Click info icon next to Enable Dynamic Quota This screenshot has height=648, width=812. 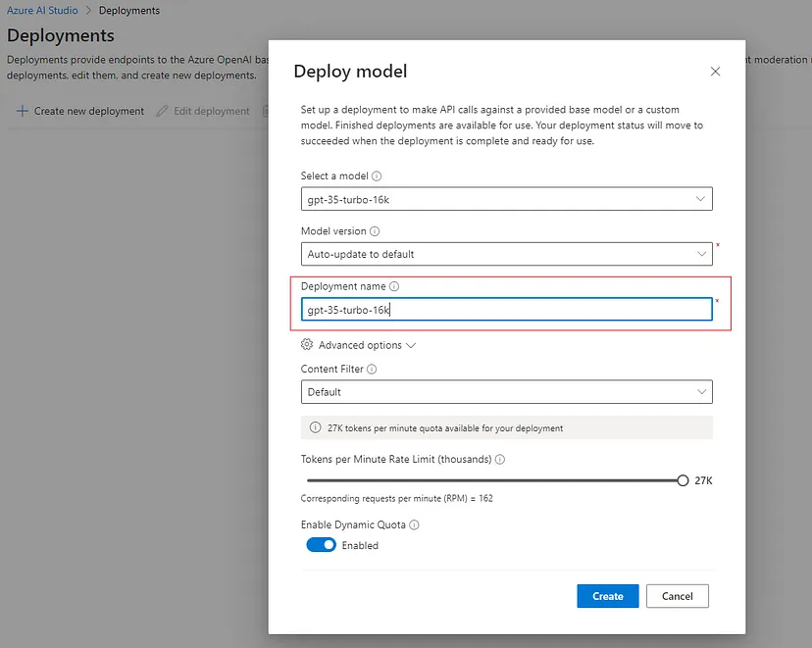[x=414, y=524]
